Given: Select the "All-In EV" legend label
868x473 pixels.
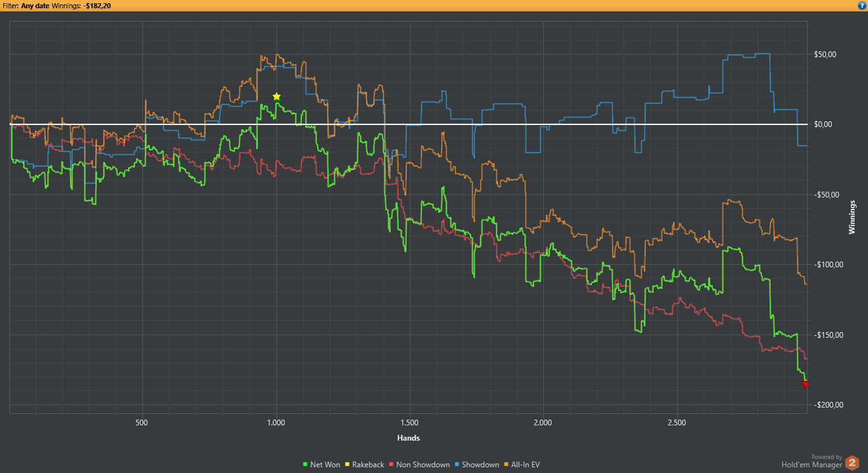Looking at the screenshot, I should (x=526, y=465).
